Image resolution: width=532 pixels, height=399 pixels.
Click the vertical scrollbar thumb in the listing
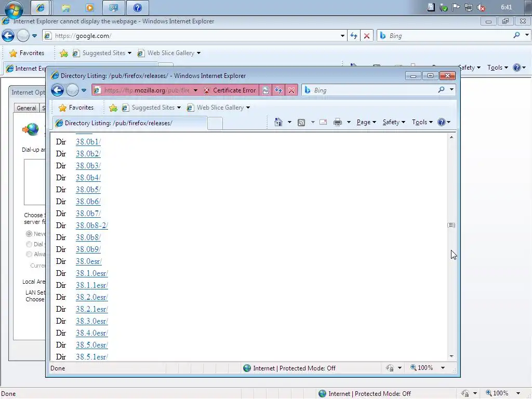pyautogui.click(x=451, y=225)
